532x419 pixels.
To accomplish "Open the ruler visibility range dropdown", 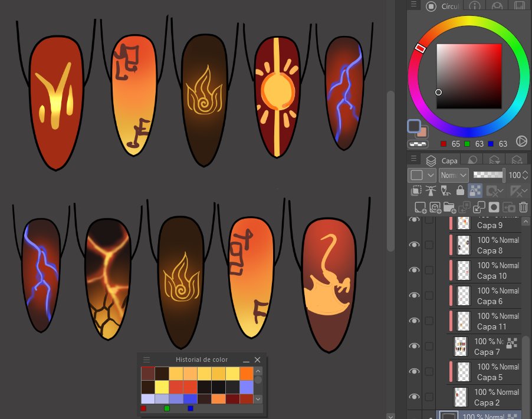I will (x=518, y=191).
